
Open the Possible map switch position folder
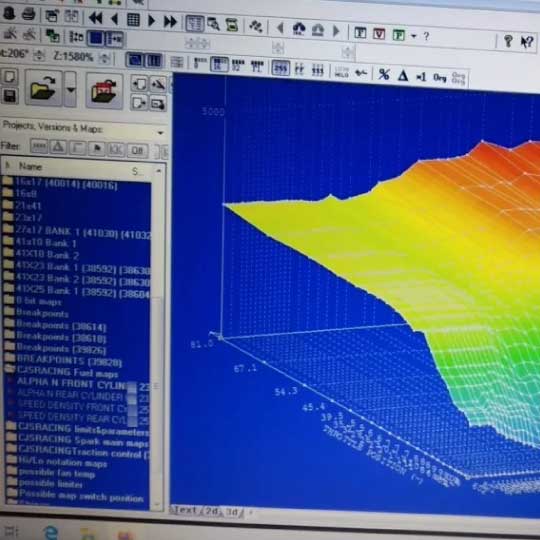point(76,496)
